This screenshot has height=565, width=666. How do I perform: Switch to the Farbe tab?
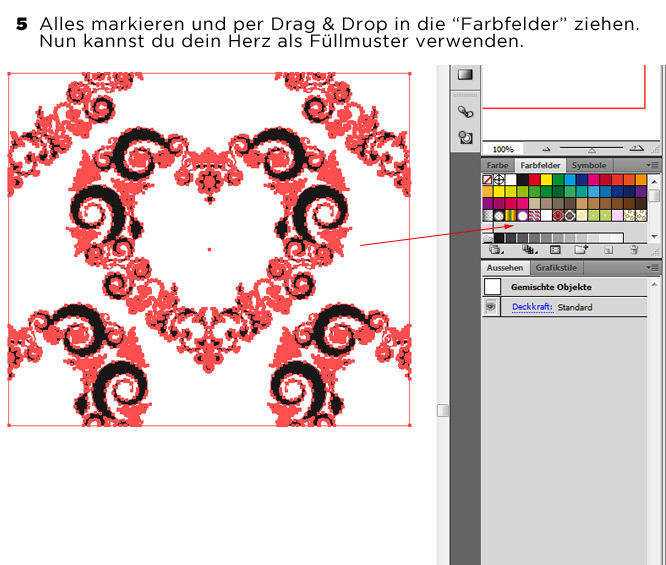click(497, 165)
